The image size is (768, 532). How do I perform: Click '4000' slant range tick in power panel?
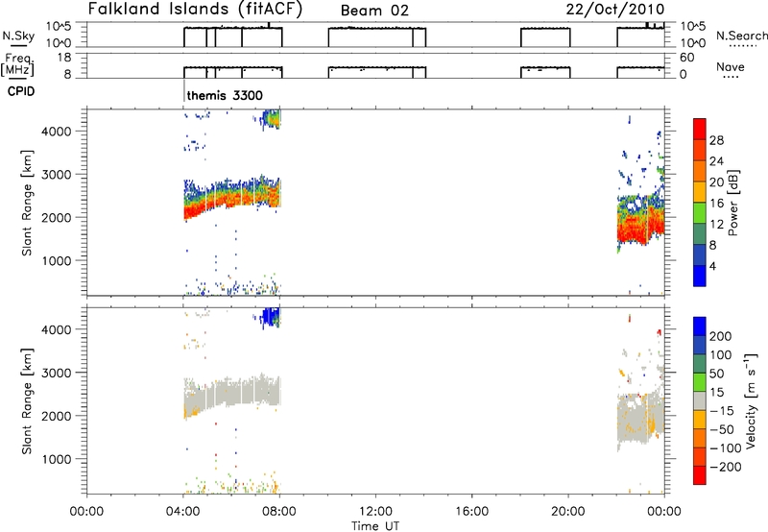(57, 132)
